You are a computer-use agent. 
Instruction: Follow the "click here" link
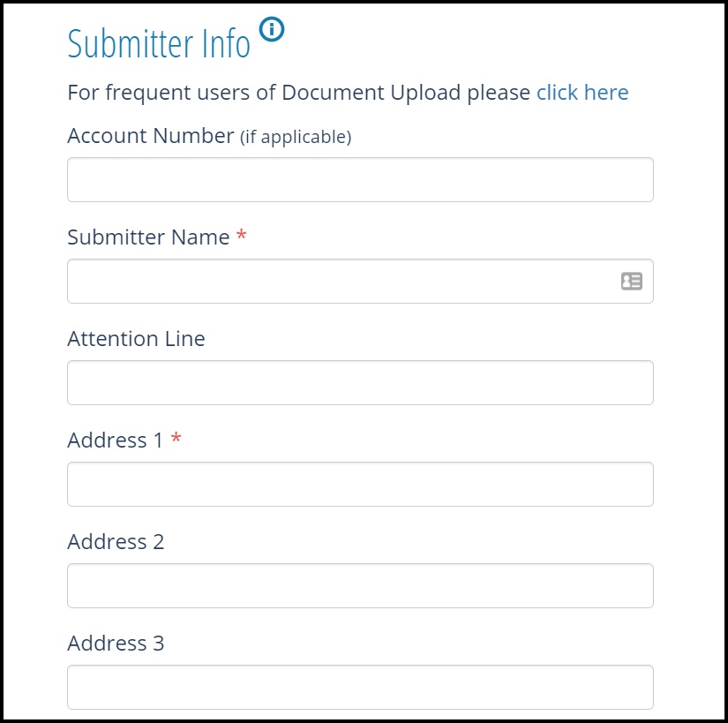coord(582,93)
